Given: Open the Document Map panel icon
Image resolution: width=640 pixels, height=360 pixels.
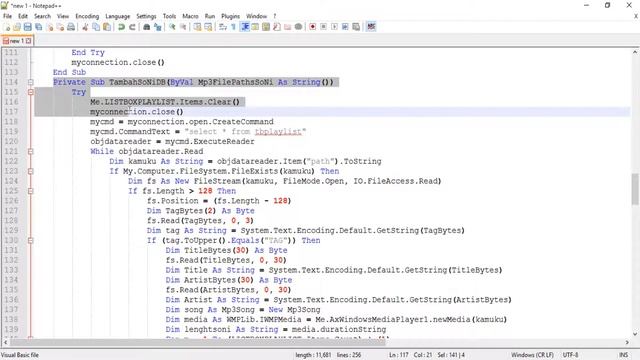Looking at the screenshot, I should (266, 27).
